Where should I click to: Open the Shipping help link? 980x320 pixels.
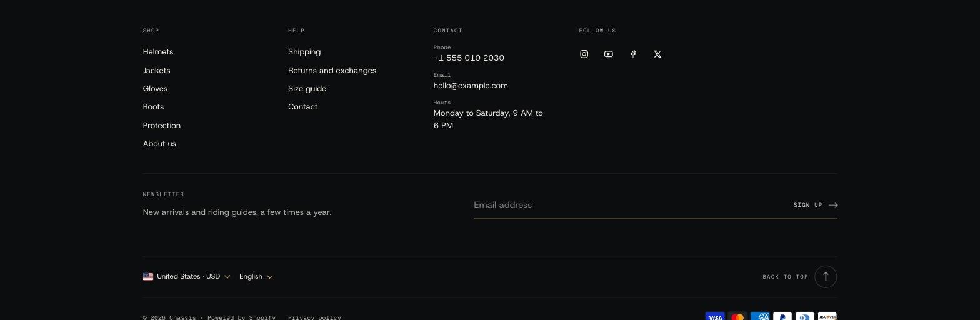pyautogui.click(x=304, y=52)
